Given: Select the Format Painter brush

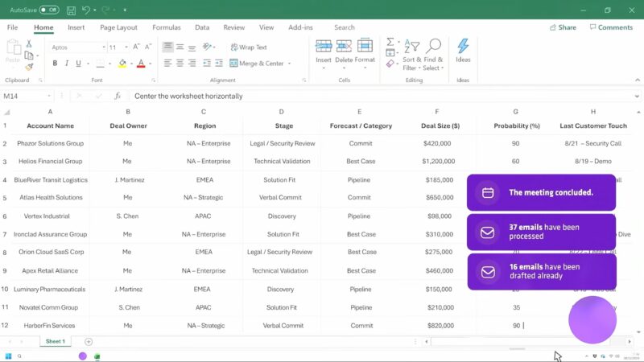Looking at the screenshot, I should click(x=29, y=67).
